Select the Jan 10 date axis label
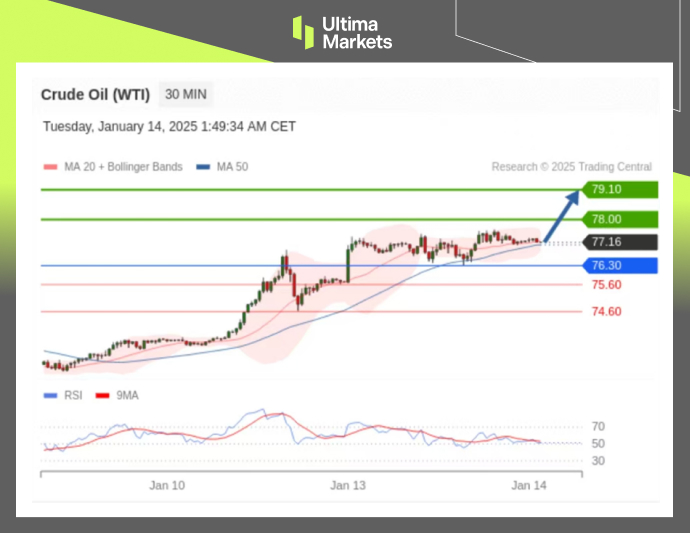Screen dimensions: 690x533 point(166,485)
